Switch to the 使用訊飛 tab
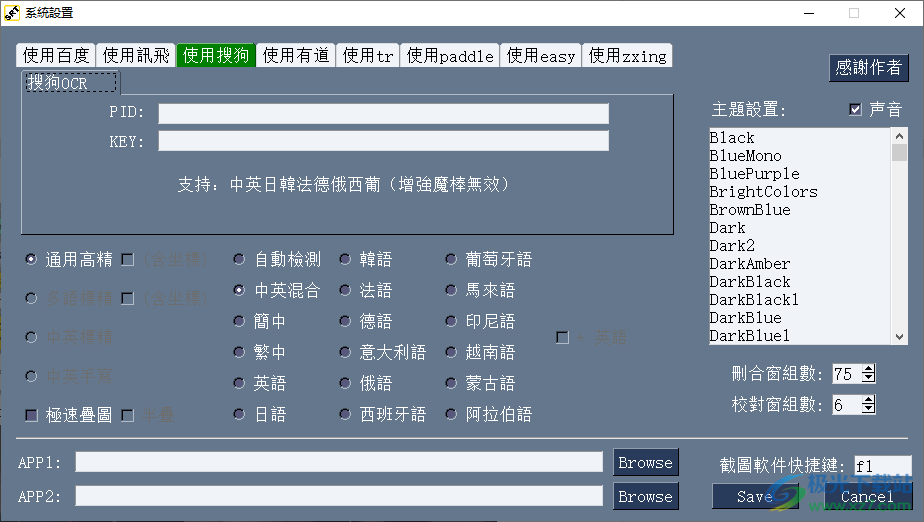The image size is (924, 522). tap(136, 55)
